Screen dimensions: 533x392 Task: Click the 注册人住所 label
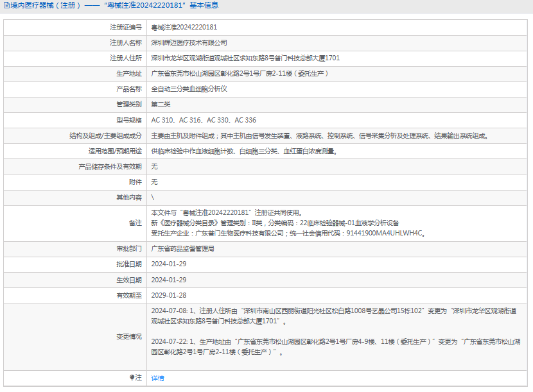126,58
